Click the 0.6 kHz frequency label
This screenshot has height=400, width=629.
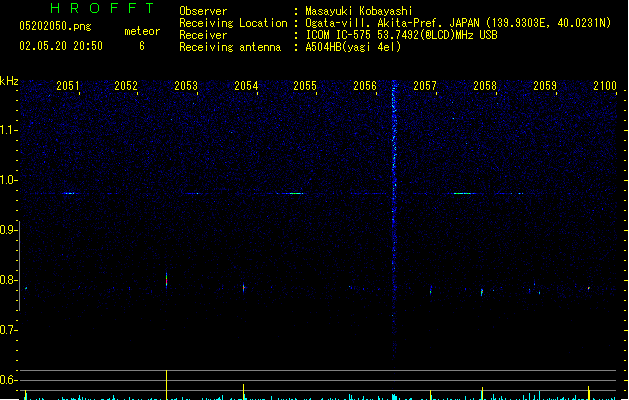(8, 380)
